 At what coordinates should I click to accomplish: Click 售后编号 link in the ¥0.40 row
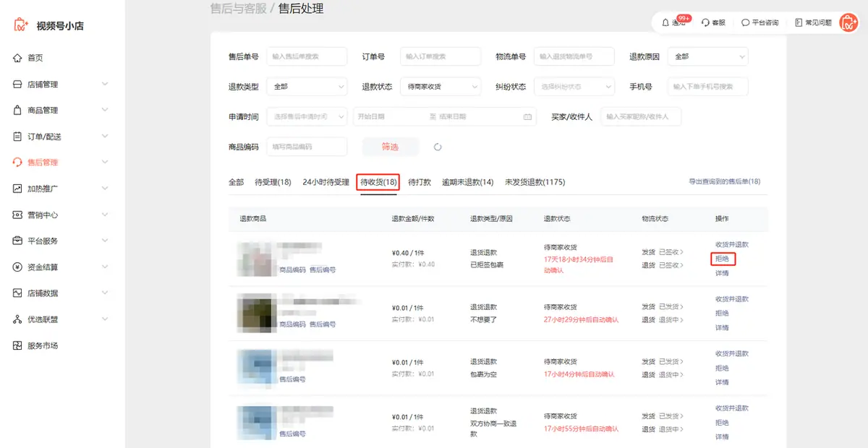[323, 270]
